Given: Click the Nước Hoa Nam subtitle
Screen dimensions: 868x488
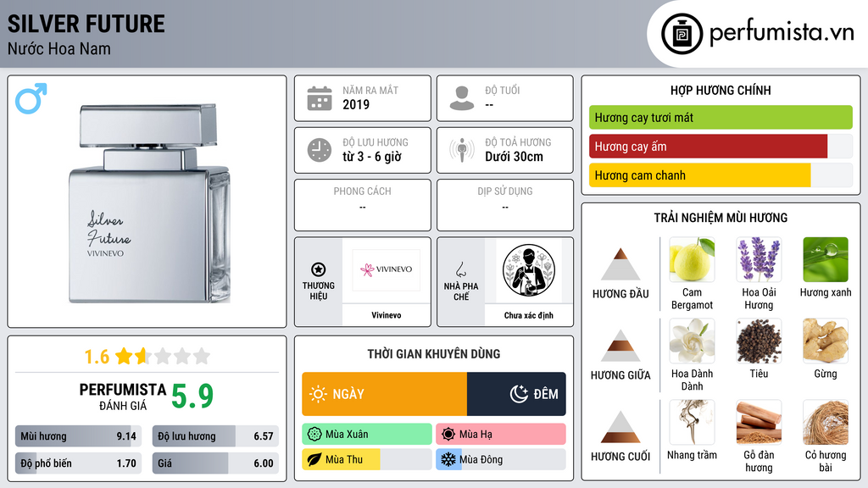Looking at the screenshot, I should point(59,49).
